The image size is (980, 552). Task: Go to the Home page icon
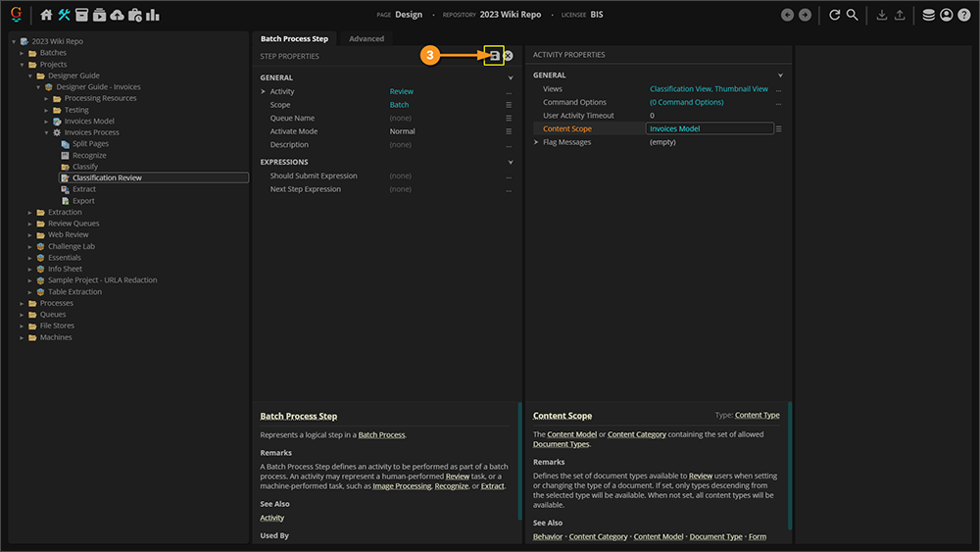pyautogui.click(x=46, y=15)
